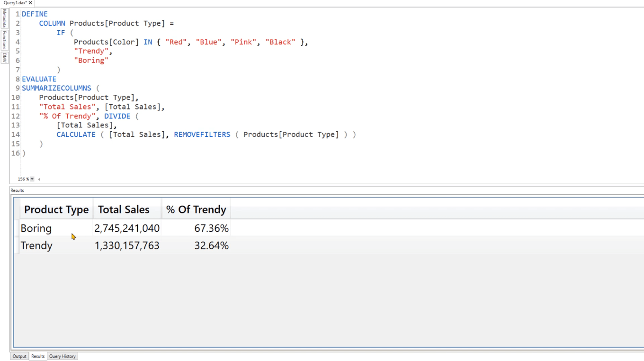Click the Results panel title label
The image size is (644, 361).
[17, 190]
